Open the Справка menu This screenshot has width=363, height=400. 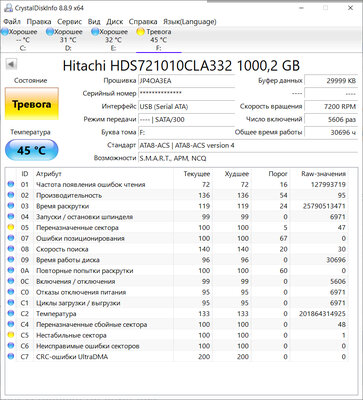[x=143, y=22]
